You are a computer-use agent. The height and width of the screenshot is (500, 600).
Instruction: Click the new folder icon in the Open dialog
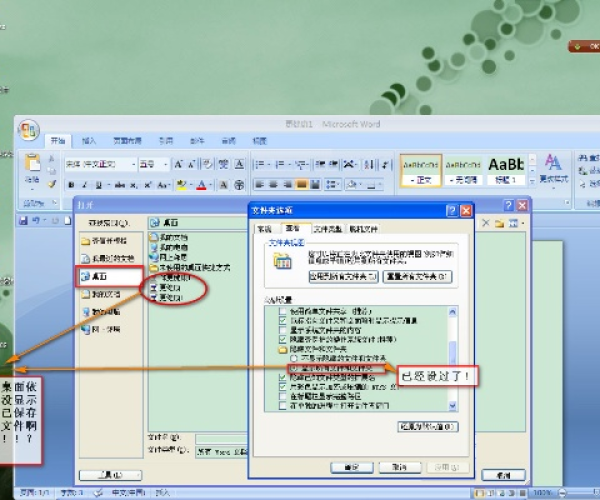(499, 223)
